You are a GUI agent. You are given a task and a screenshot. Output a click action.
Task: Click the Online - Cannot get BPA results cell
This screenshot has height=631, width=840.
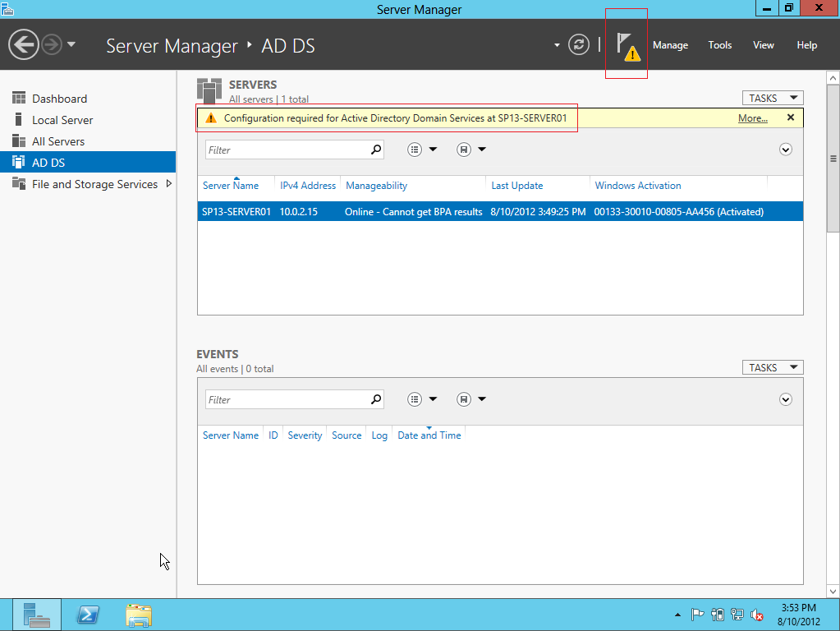click(414, 212)
